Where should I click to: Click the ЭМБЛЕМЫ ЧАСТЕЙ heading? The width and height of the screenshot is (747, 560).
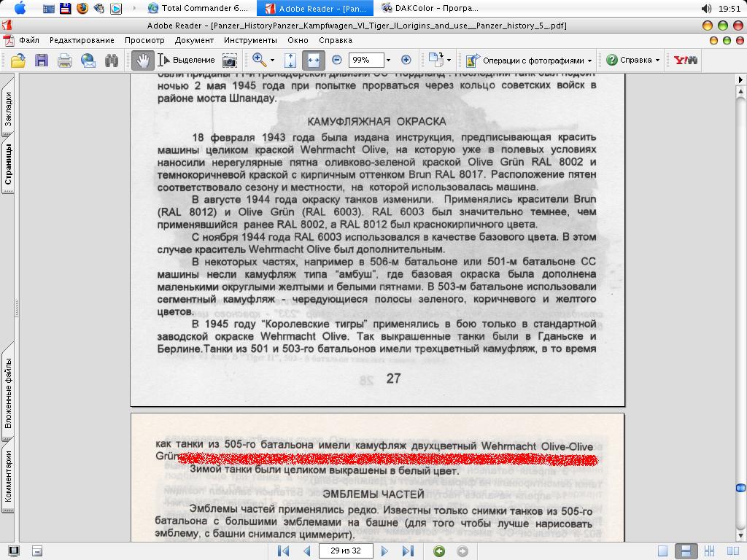point(373,494)
